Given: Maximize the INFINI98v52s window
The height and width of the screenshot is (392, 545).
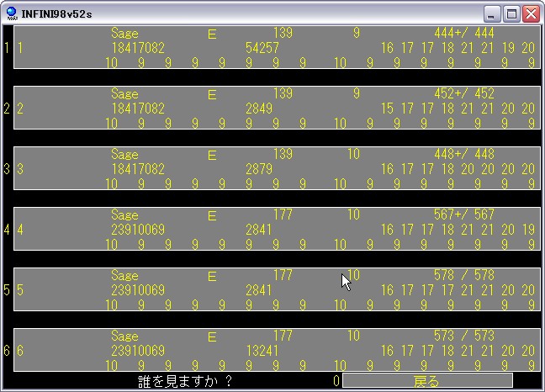Looking at the screenshot, I should (x=511, y=14).
